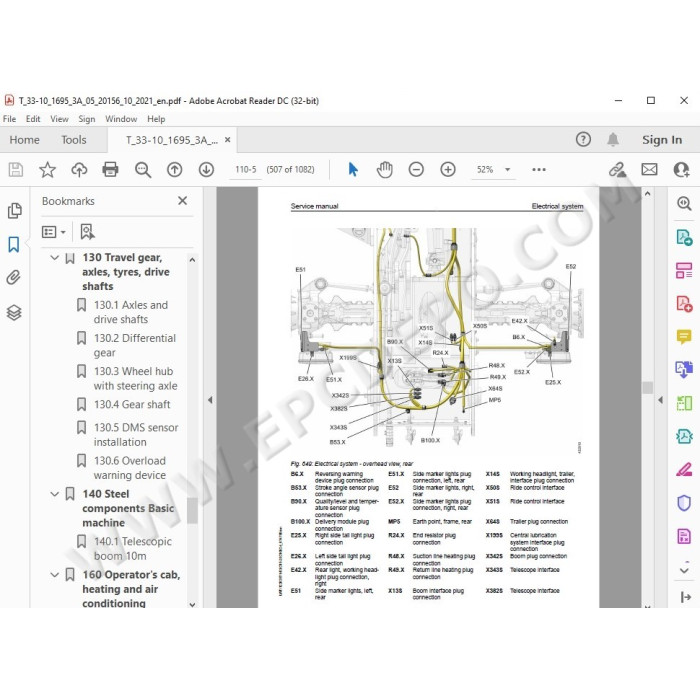Open Layers panel icon
The image size is (700, 700).
(14, 312)
